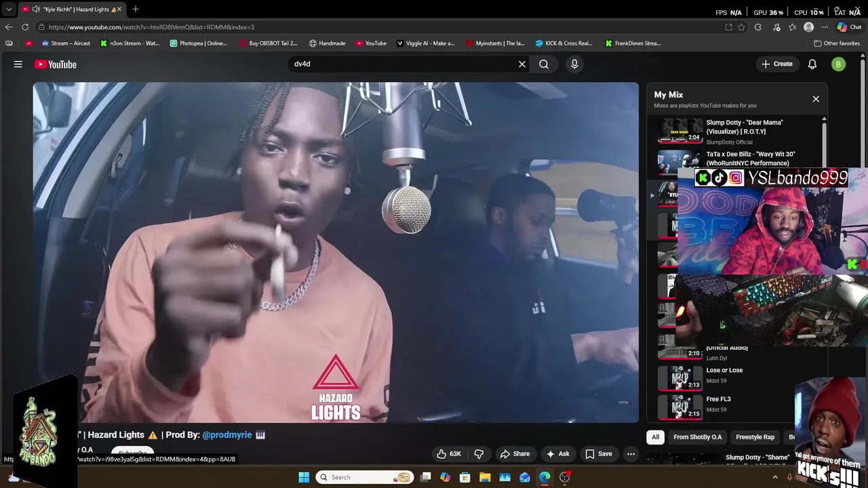This screenshot has height=488, width=868.
Task: Select the Freestyle Rap chip
Action: point(755,437)
